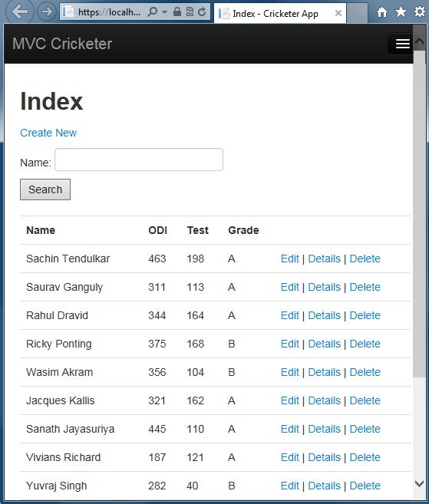View Details for Rahul Dravid

tap(324, 315)
